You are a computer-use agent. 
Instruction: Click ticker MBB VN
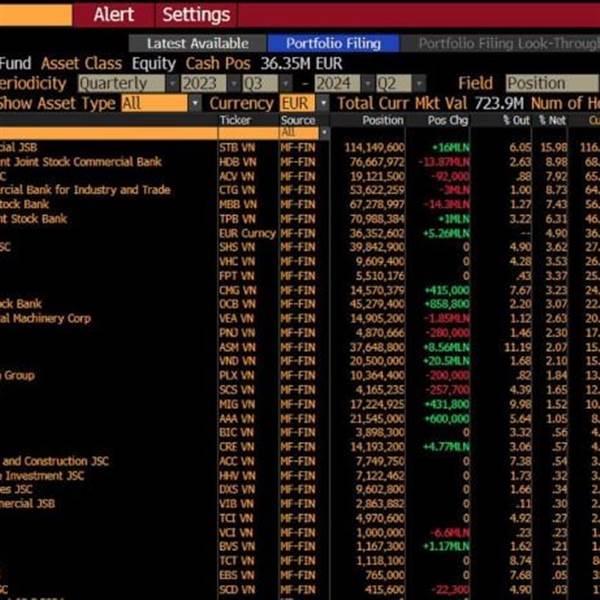[x=237, y=205]
